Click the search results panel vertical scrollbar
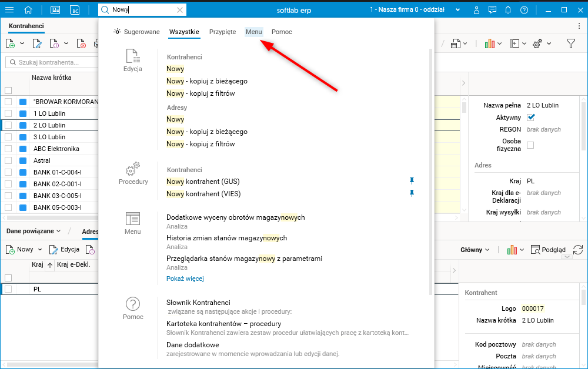This screenshot has height=369, width=588. click(x=430, y=172)
